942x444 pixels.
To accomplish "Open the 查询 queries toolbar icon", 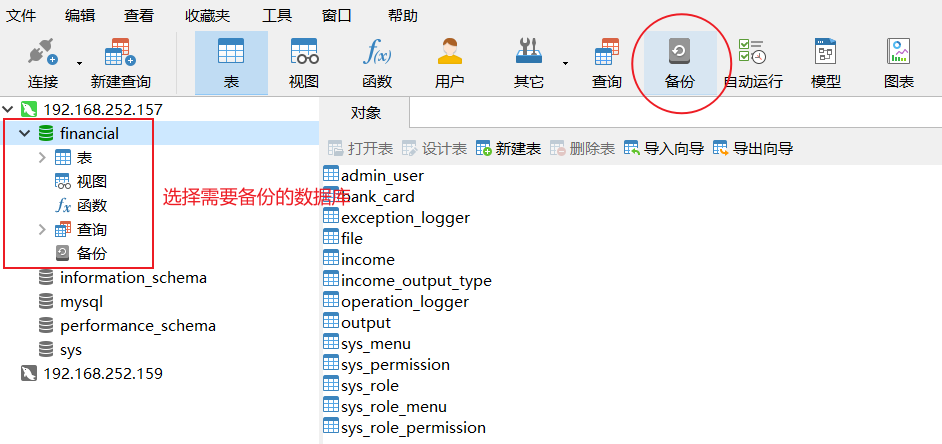I will pyautogui.click(x=607, y=63).
